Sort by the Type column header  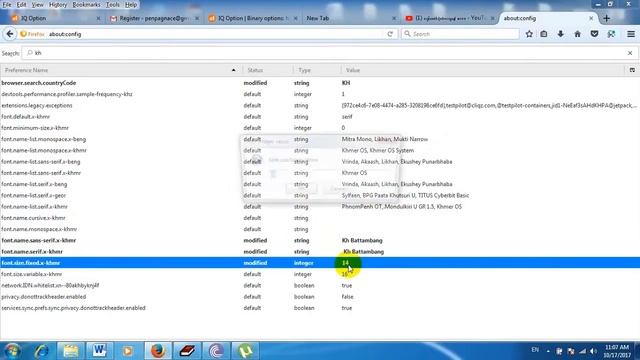coord(317,70)
